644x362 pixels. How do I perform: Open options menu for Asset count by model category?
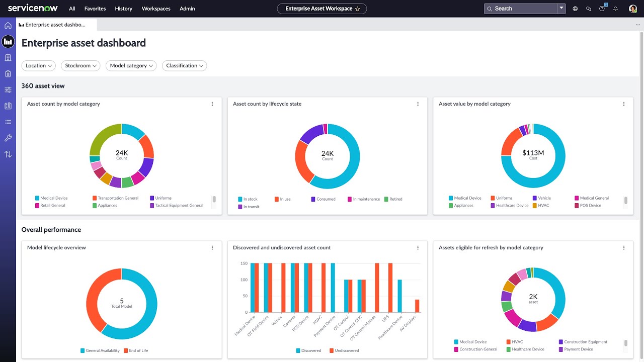click(x=212, y=104)
